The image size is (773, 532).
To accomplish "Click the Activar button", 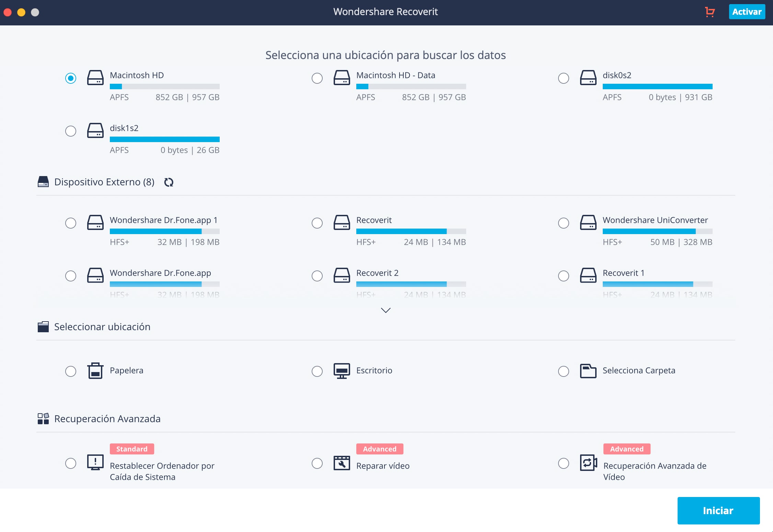I will pyautogui.click(x=747, y=12).
